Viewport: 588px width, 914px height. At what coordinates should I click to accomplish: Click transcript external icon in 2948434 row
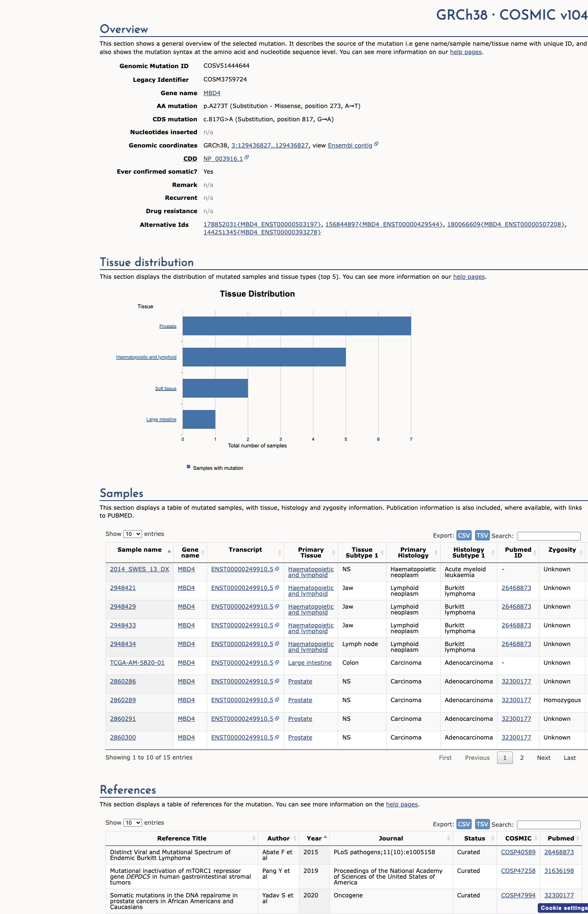pyautogui.click(x=277, y=644)
